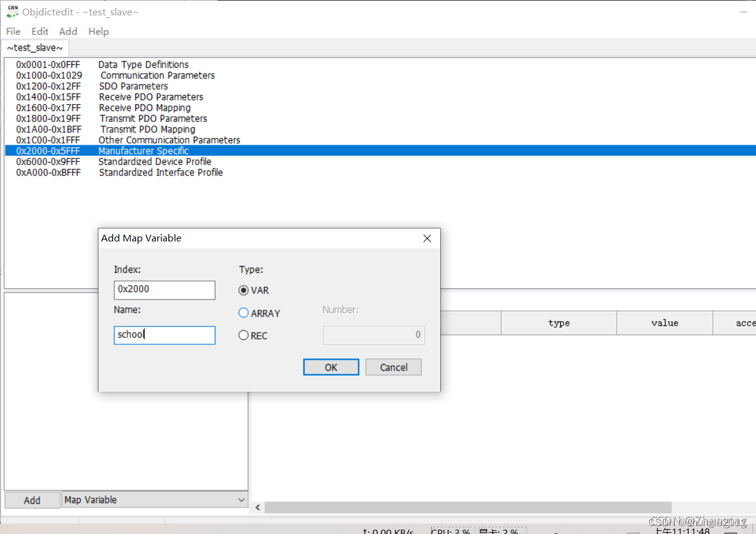Image resolution: width=756 pixels, height=534 pixels.
Task: Click the disabled Number field
Action: tap(374, 335)
